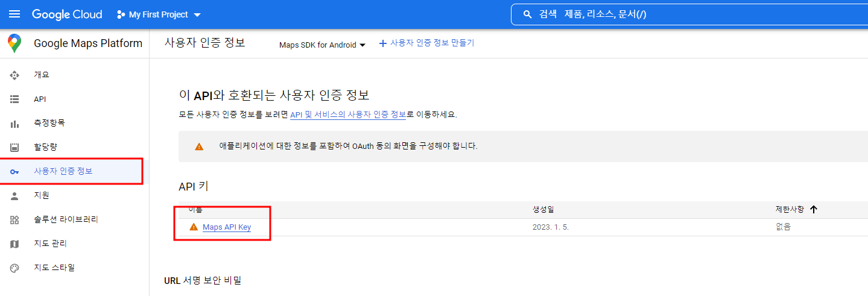The image size is (868, 296).
Task: Sort by 생성일 column header
Action: [543, 209]
